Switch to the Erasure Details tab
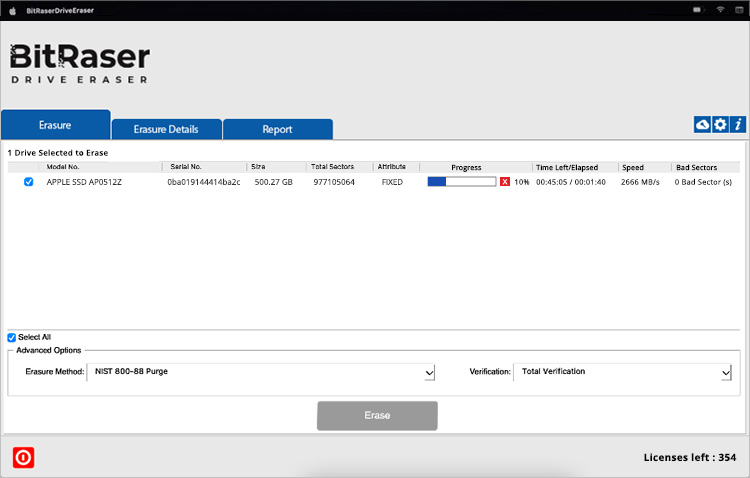 166,129
